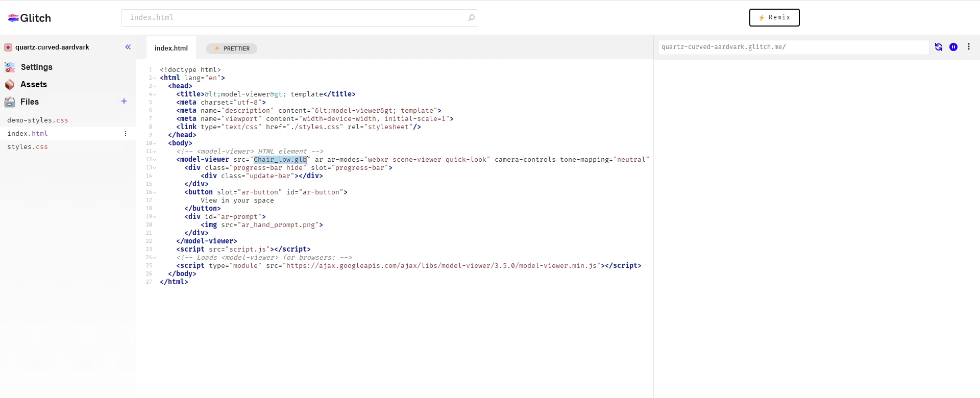The height and width of the screenshot is (398, 980).
Task: Fold the progress-bar div at line 13
Action: point(155,168)
